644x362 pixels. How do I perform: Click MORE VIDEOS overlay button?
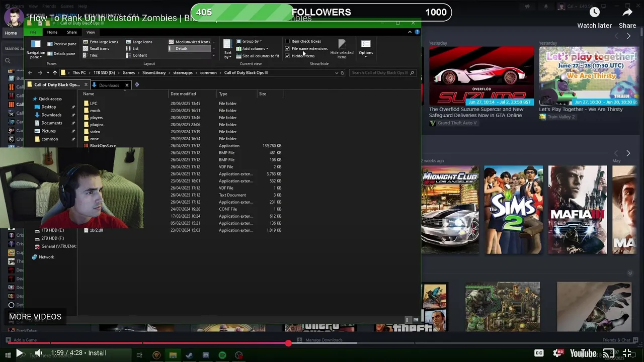click(x=35, y=317)
